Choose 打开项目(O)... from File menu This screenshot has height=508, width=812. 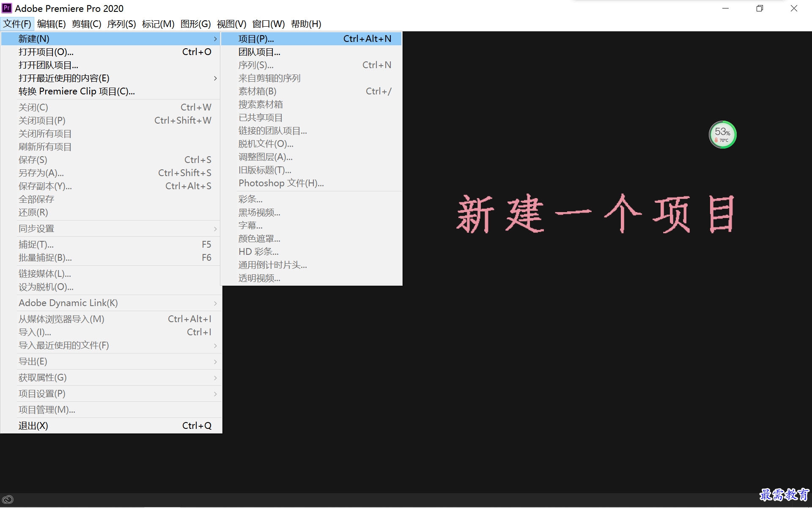111,52
